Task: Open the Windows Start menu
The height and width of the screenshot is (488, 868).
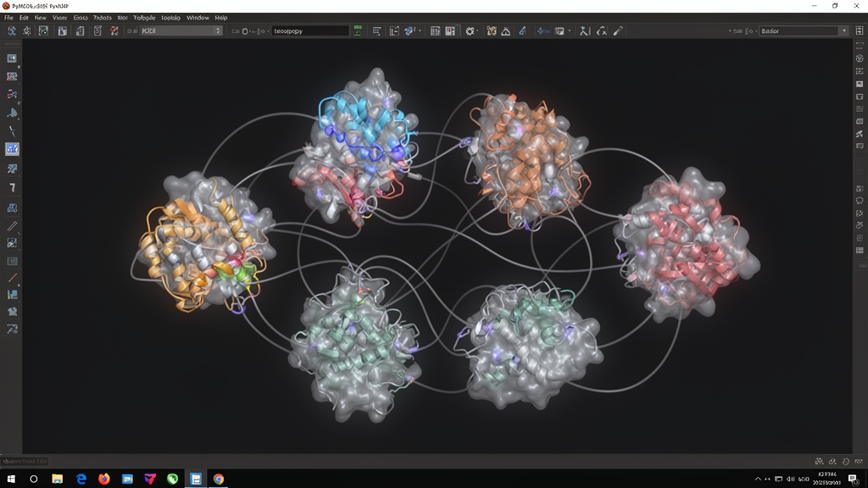Action: pos(10,480)
